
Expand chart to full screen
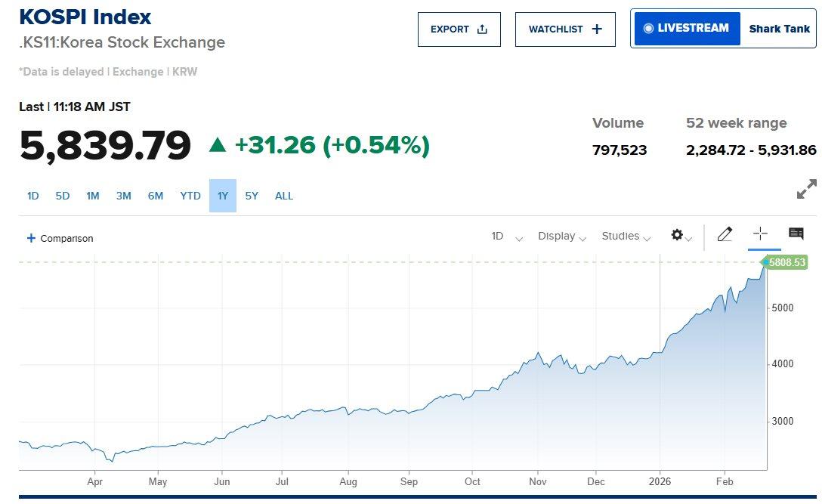point(806,189)
